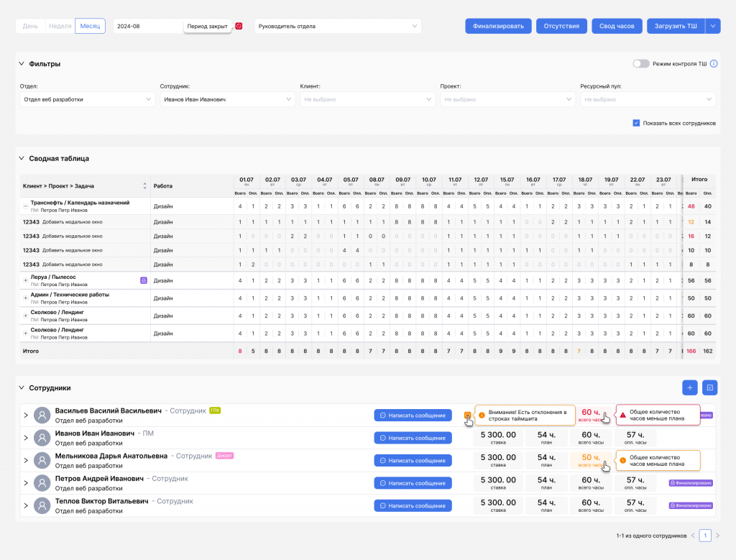This screenshot has height=560, width=736.
Task: Click the red period-closed icon by the date
Action: (x=239, y=26)
